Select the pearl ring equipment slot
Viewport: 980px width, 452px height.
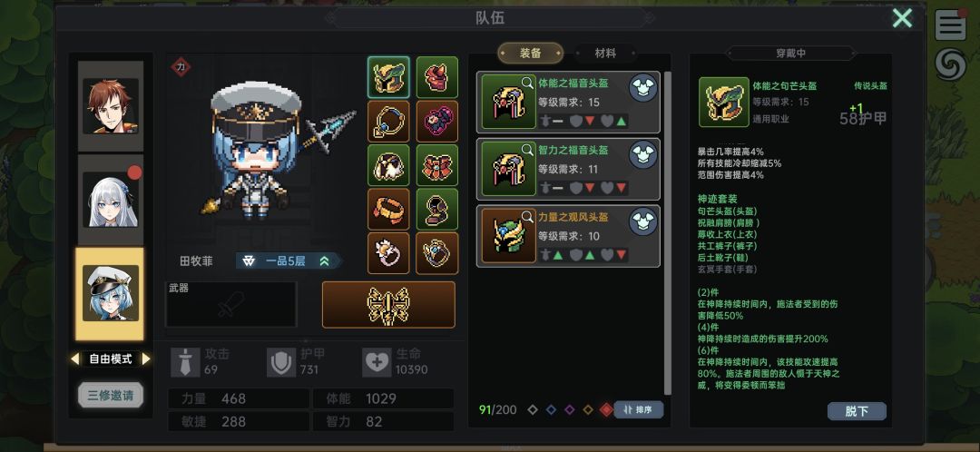[x=388, y=253]
